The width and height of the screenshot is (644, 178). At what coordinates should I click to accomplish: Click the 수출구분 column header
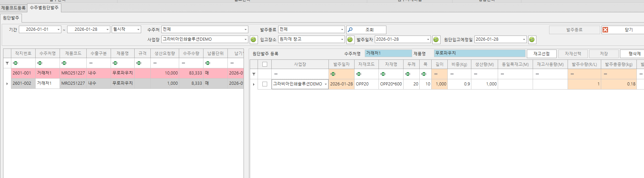99,53
